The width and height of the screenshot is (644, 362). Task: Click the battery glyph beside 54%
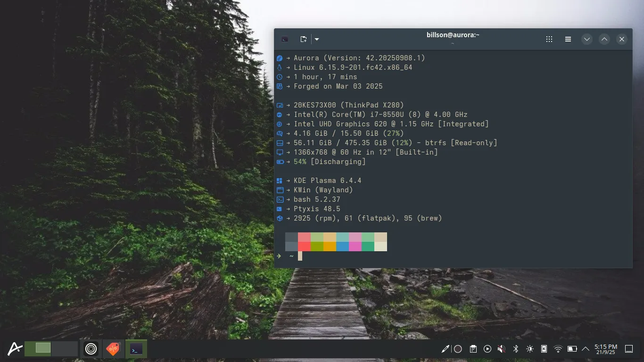[x=280, y=162]
